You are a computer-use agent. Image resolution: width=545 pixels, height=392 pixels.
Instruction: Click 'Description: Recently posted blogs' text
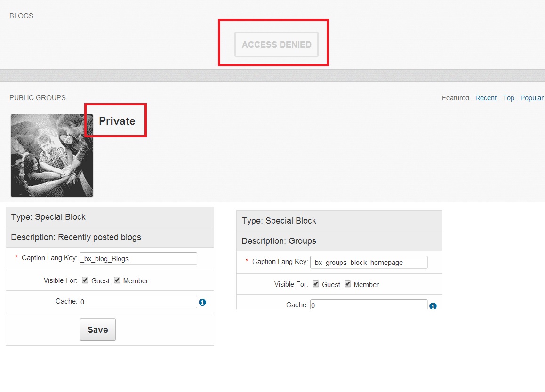(x=76, y=237)
